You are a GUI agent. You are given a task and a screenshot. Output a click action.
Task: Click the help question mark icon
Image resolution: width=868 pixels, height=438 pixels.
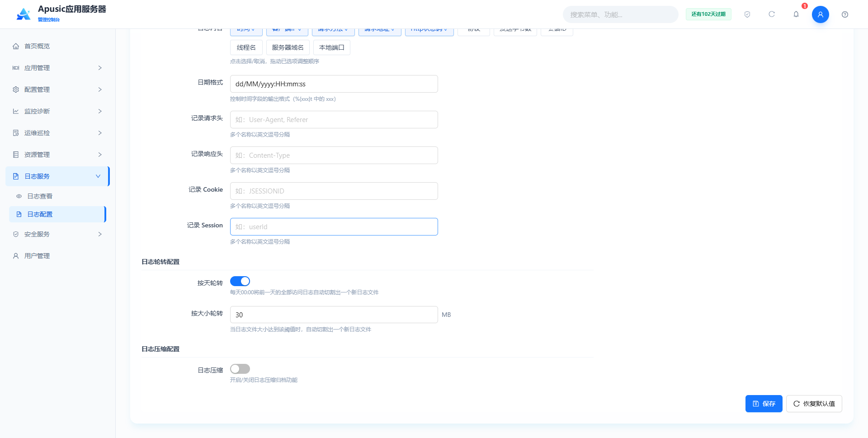(845, 14)
